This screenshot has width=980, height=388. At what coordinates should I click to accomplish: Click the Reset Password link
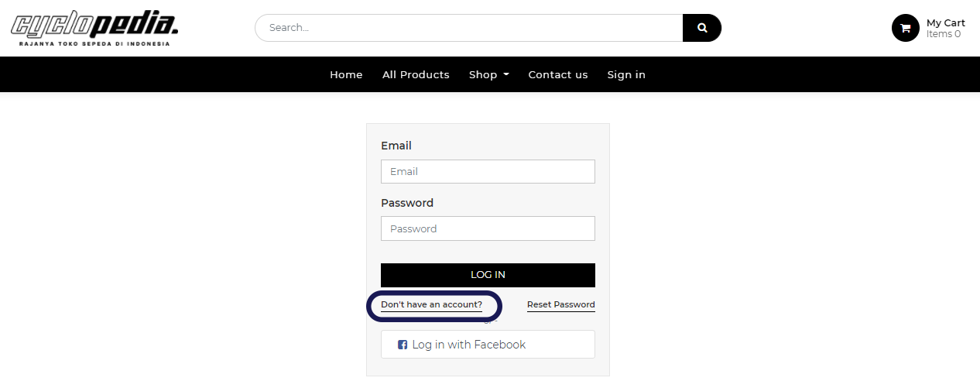(x=560, y=305)
